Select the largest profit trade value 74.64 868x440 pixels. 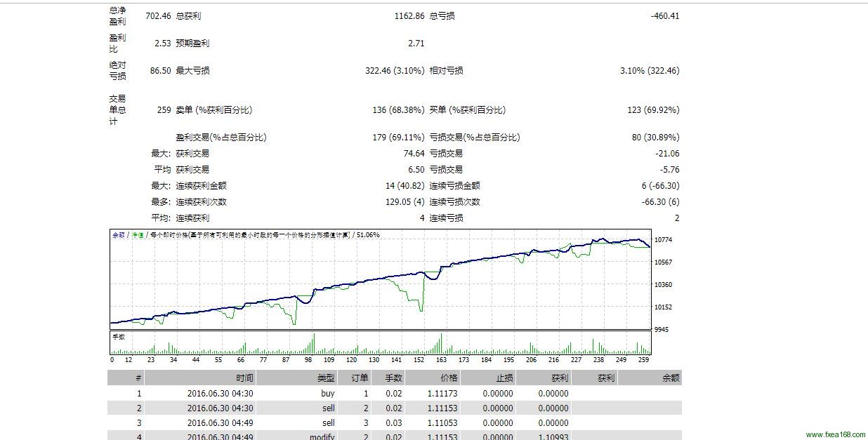click(414, 153)
